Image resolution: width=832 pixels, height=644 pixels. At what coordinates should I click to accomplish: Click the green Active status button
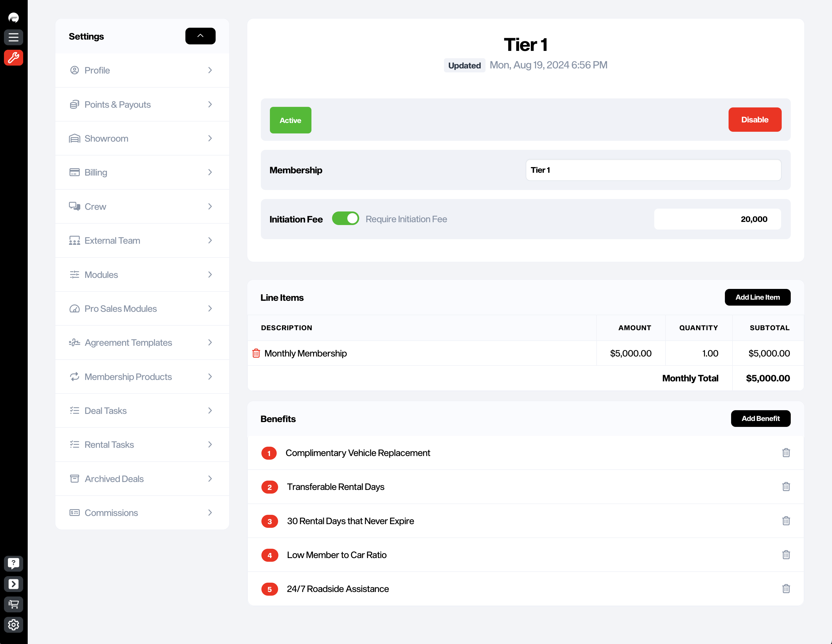(290, 120)
